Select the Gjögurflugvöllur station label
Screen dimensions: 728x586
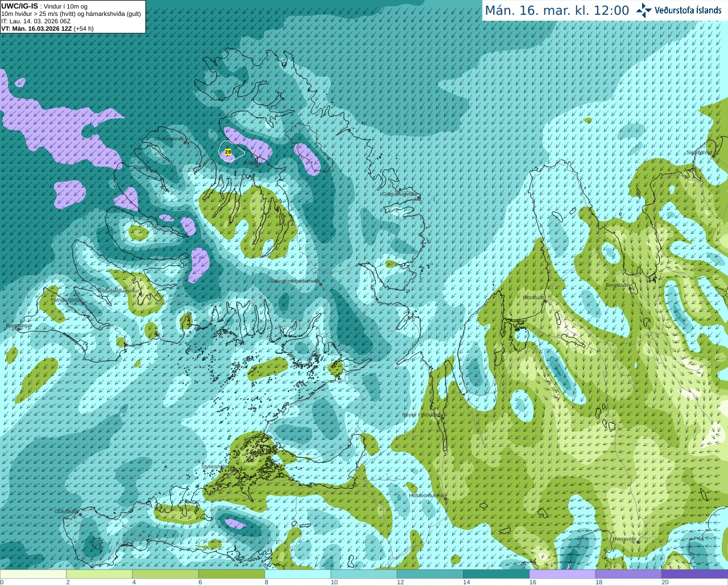[400, 194]
